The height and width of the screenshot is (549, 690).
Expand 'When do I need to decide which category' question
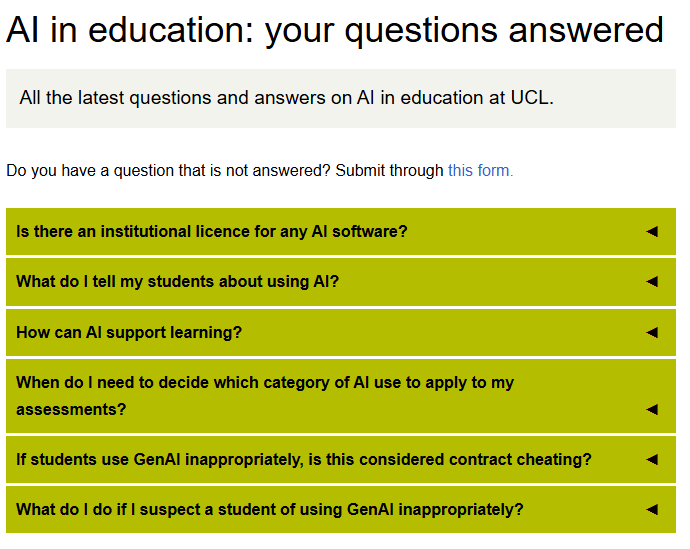pyautogui.click(x=265, y=383)
